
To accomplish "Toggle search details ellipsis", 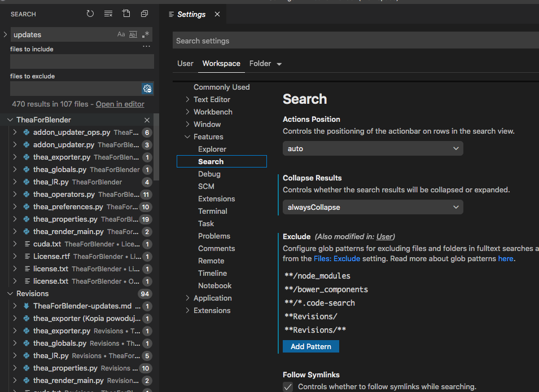I will point(146,46).
